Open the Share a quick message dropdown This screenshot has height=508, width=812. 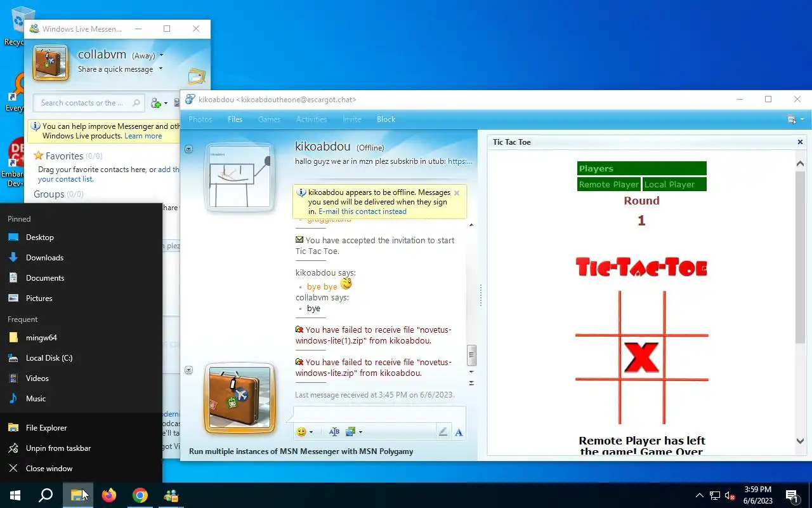(160, 69)
